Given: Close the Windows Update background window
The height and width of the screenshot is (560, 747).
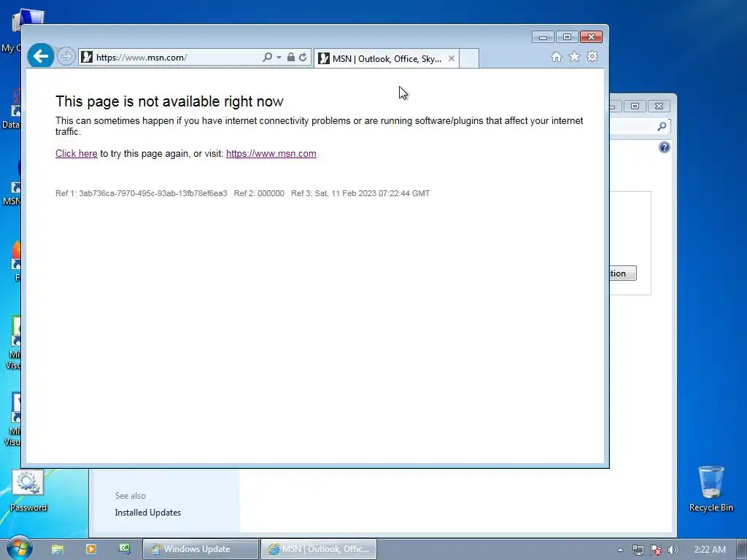Looking at the screenshot, I should click(x=659, y=106).
